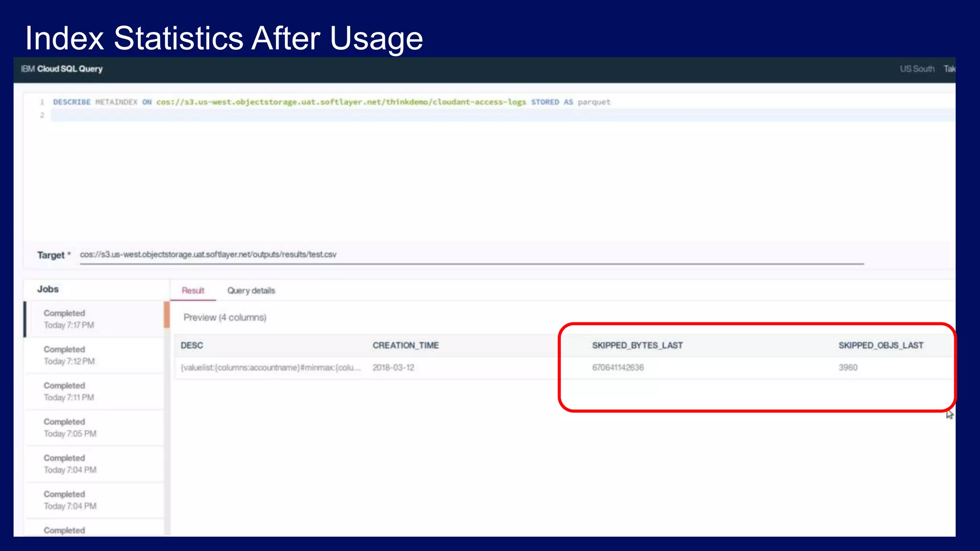This screenshot has height=551, width=980.
Task: Click the US South region label
Action: 917,69
